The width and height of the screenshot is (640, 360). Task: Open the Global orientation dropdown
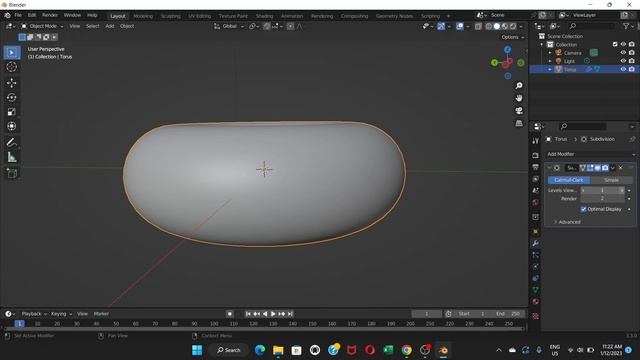pos(229,26)
